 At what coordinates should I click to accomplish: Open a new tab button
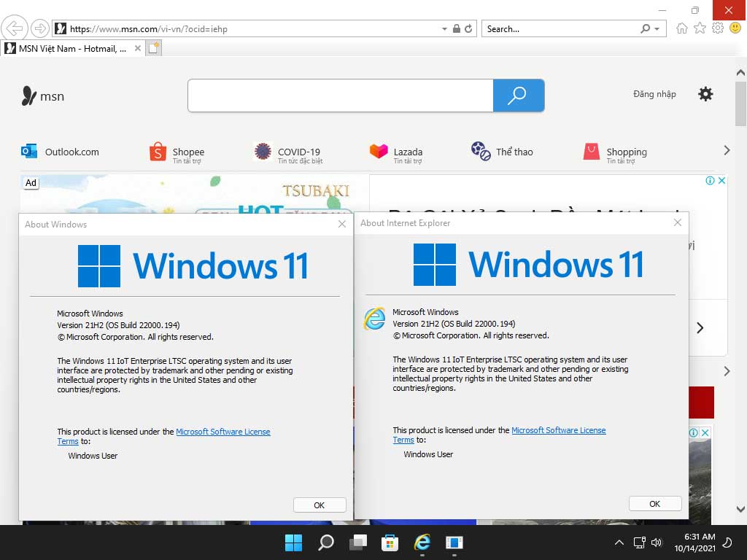(x=154, y=48)
